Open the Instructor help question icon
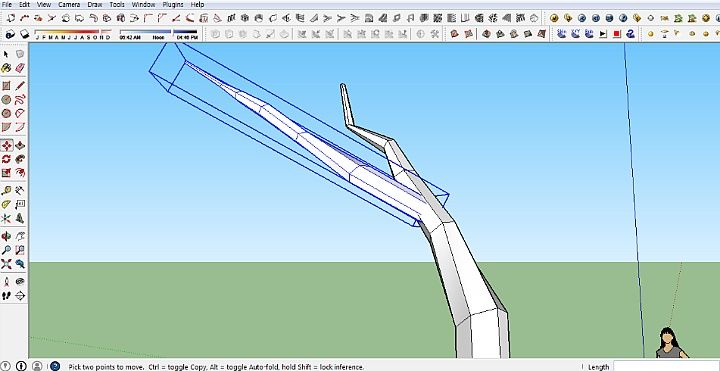This screenshot has width=720, height=371. 55,366
